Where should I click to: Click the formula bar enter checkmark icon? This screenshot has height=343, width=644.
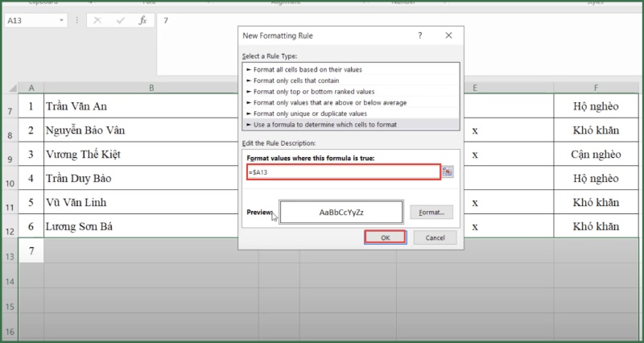pyautogui.click(x=120, y=20)
